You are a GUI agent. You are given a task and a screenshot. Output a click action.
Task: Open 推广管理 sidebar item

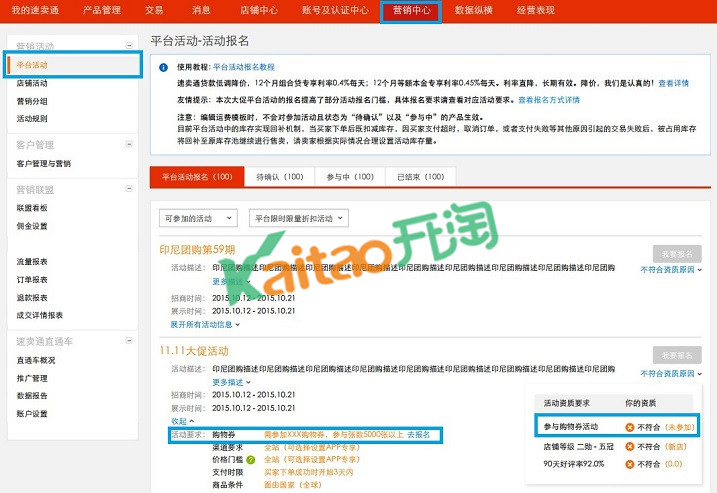pyautogui.click(x=32, y=378)
